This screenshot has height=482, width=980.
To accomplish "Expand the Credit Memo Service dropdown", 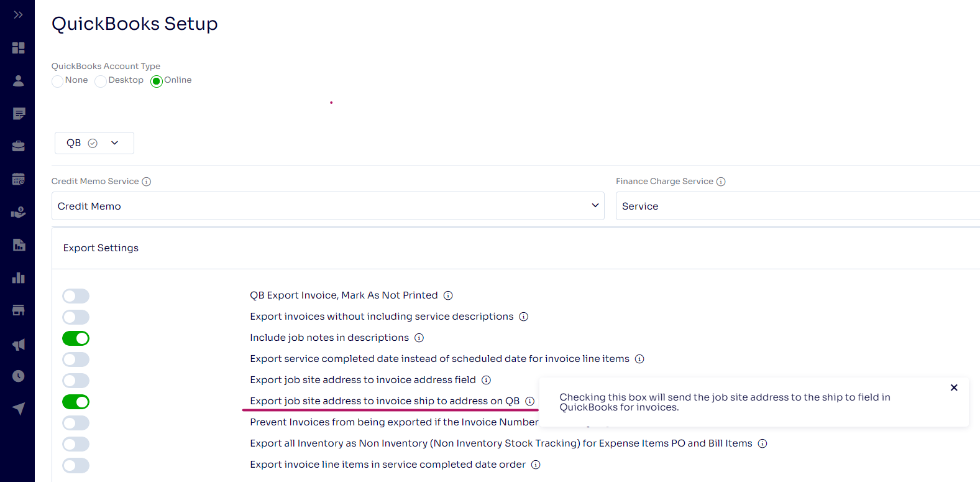I will (327, 206).
